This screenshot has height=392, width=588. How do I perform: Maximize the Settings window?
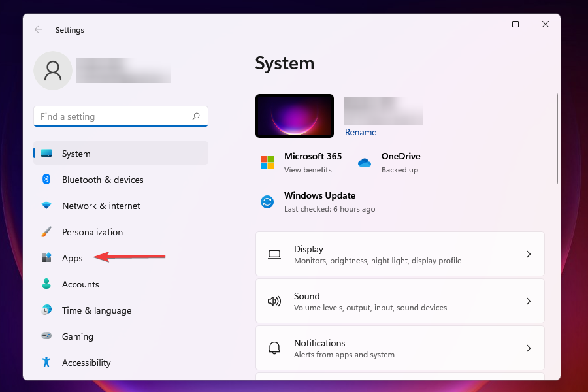[515, 24]
